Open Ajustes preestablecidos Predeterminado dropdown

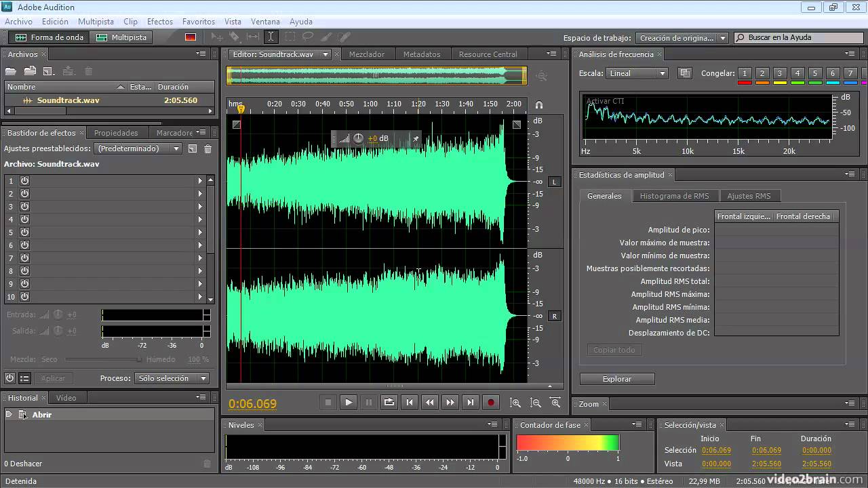(x=139, y=148)
